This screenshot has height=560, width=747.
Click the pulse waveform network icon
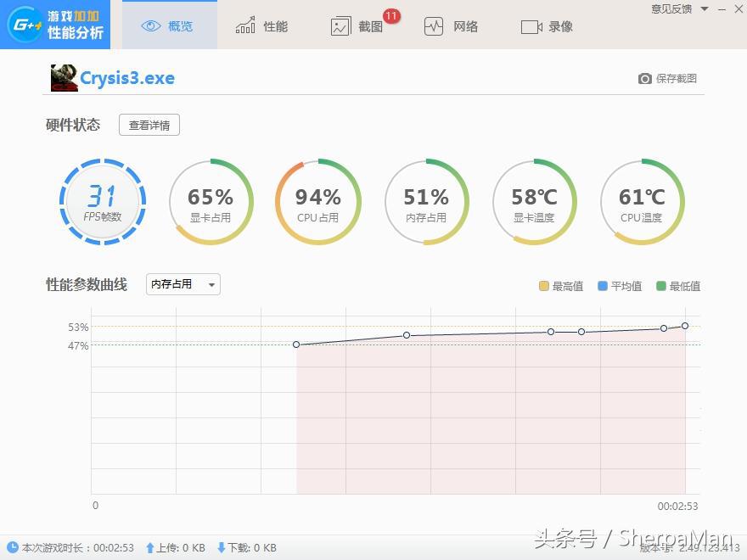(434, 26)
